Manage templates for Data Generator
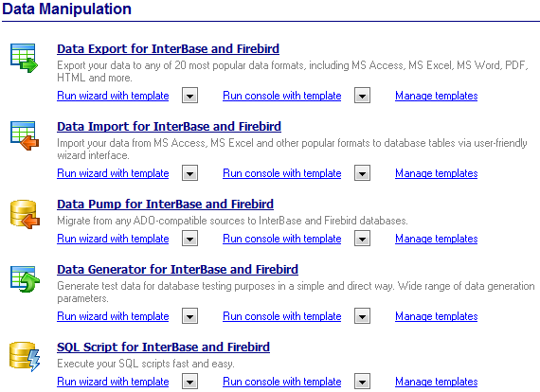The height and width of the screenshot is (392, 540). tap(437, 316)
